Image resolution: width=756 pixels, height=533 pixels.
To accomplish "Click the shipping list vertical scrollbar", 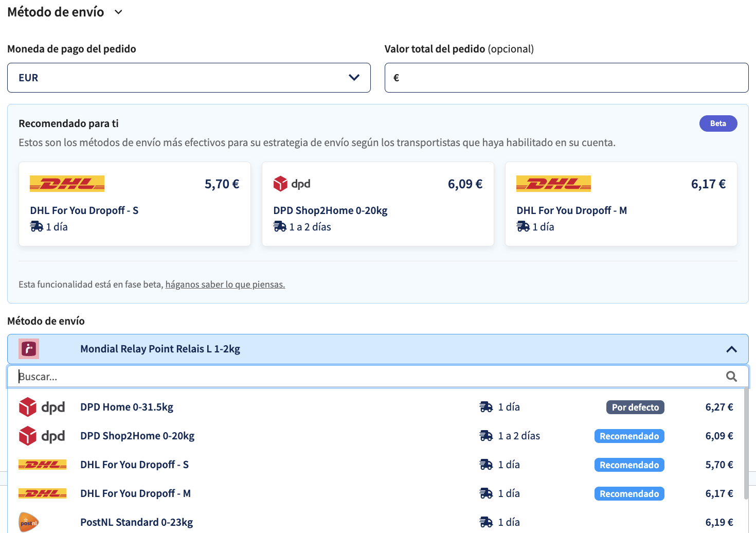I will point(746,443).
